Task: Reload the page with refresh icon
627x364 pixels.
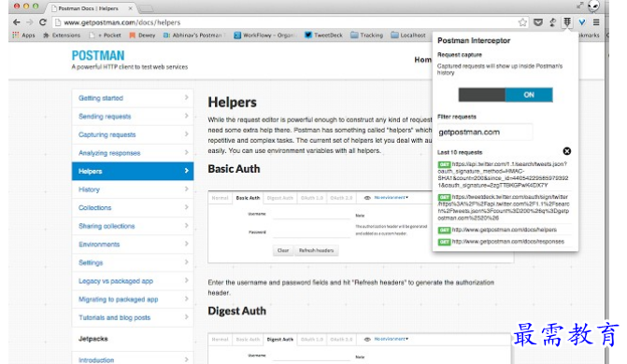Action: pos(43,22)
